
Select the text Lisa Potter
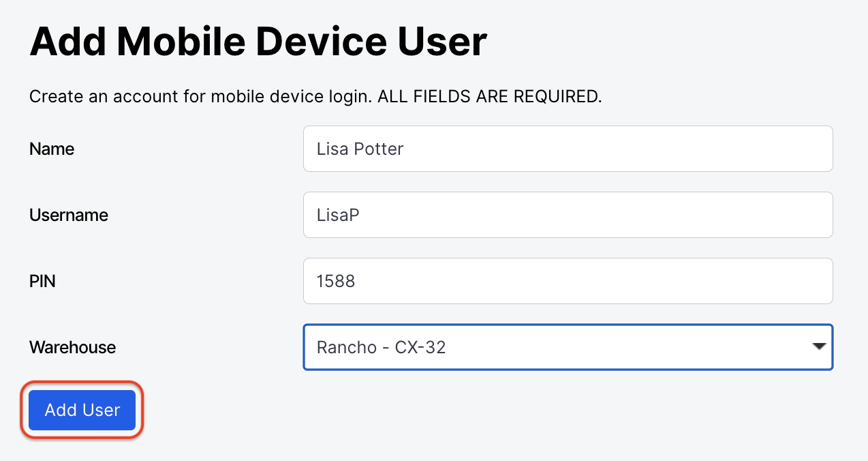coord(360,149)
